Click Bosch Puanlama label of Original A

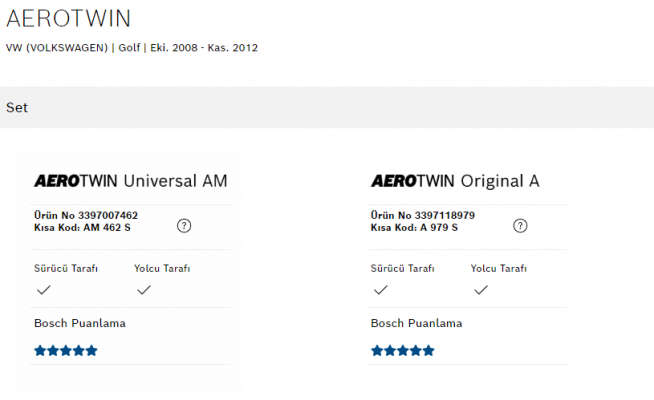point(416,323)
